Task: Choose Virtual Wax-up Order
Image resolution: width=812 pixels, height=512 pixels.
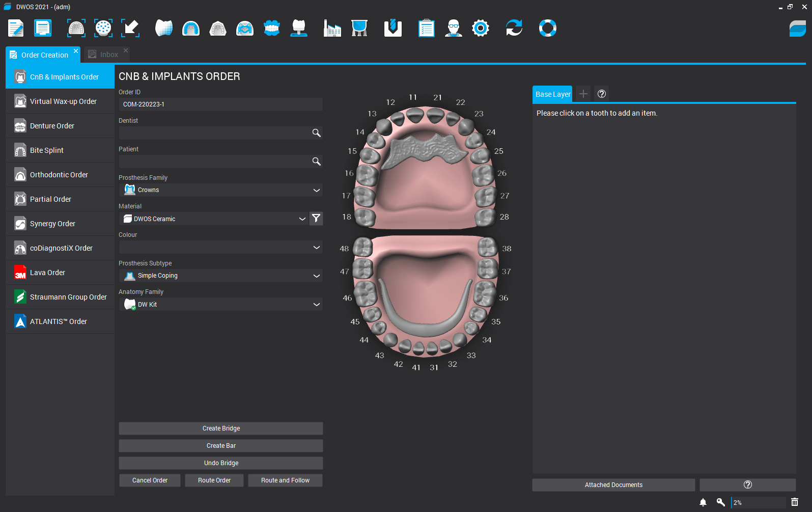Action: (x=60, y=101)
